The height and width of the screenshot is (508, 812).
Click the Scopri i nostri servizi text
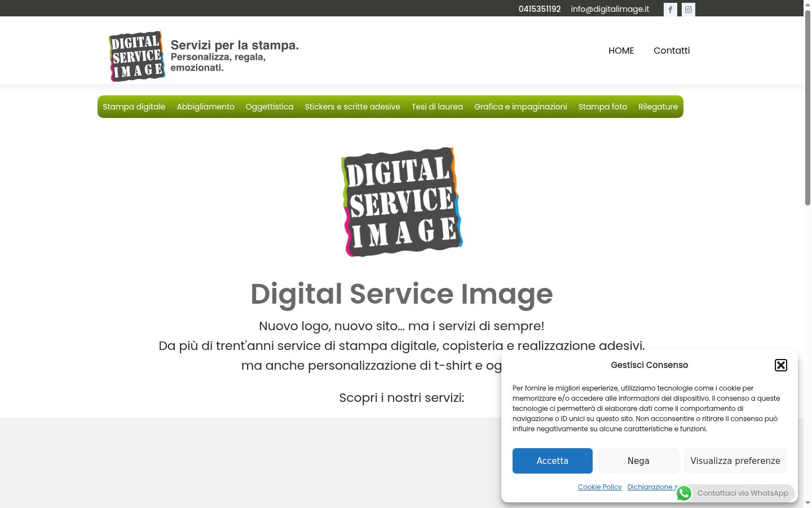[401, 398]
